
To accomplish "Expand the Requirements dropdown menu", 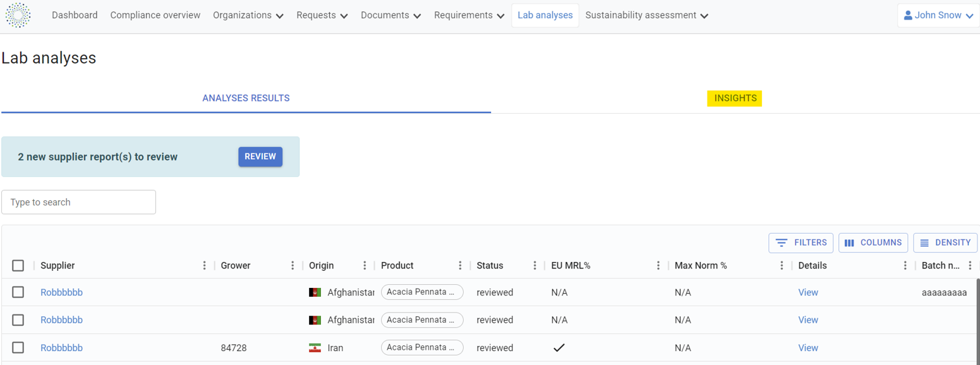I will pyautogui.click(x=469, y=15).
